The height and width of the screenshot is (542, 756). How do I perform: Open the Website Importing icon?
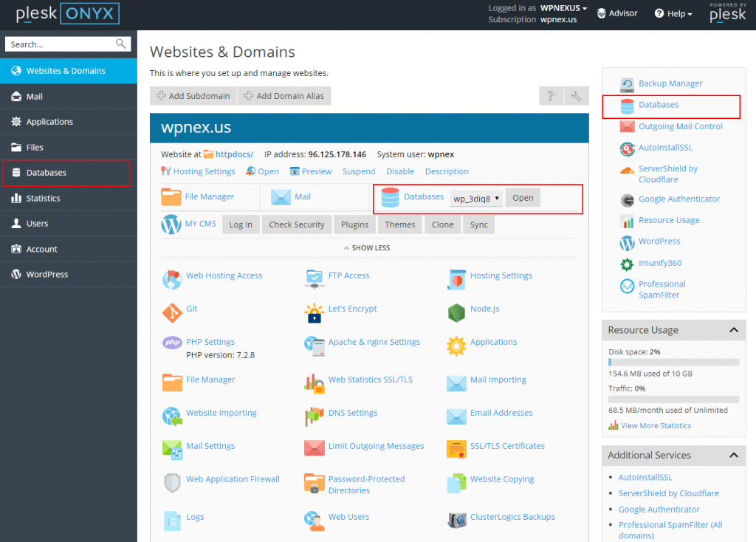point(171,416)
